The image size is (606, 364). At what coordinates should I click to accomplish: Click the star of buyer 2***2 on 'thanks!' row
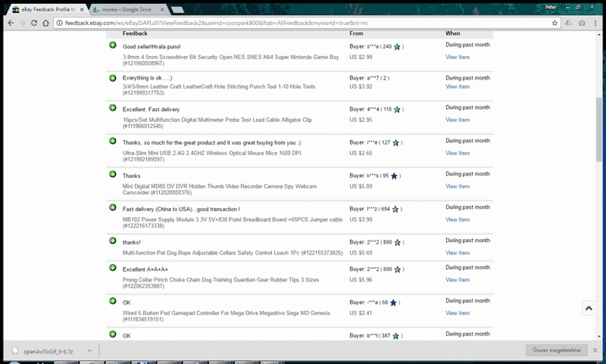(397, 242)
